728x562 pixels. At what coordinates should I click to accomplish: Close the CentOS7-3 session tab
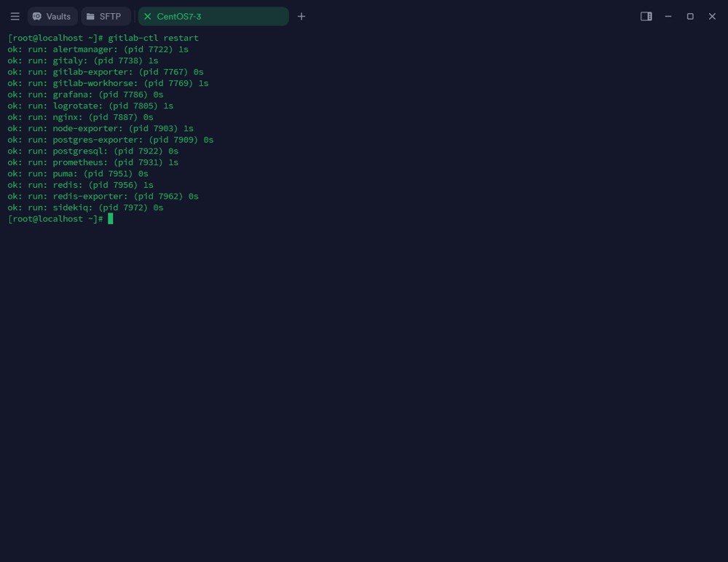(147, 16)
